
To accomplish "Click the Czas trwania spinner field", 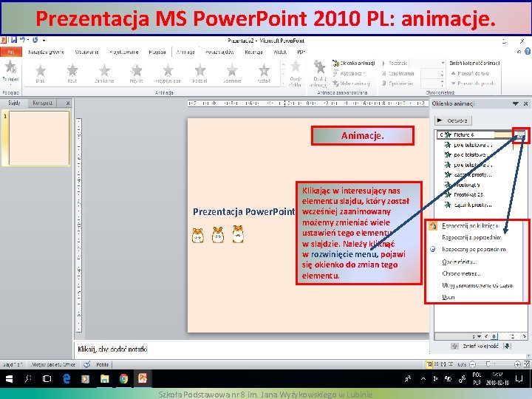I will (x=432, y=73).
